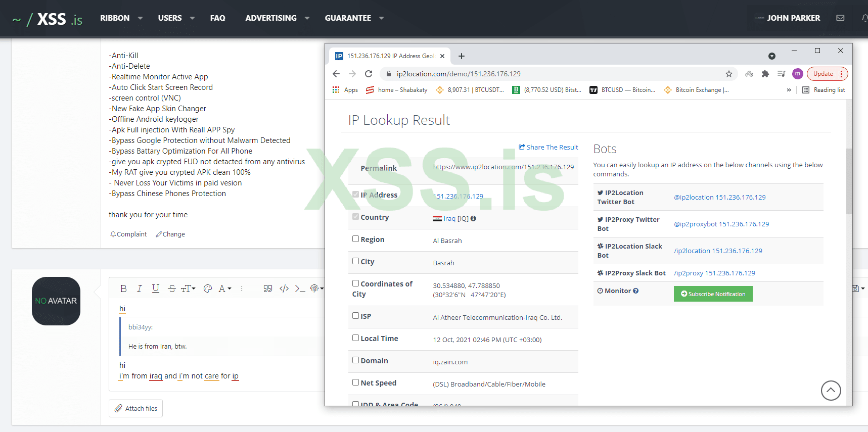Expand more editor options via vertical dots
This screenshot has width=868, height=432.
click(242, 289)
